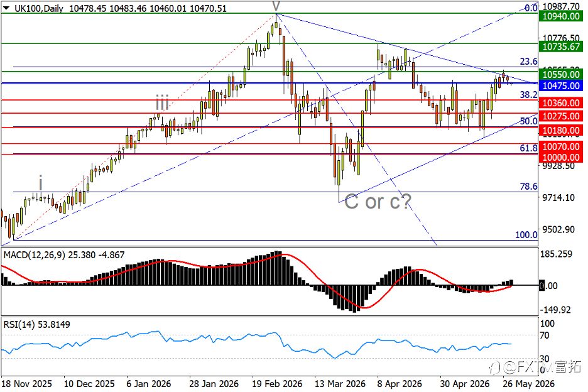Select the 0.0 Fibonacci level label
The height and width of the screenshot is (392, 588).
531,8
